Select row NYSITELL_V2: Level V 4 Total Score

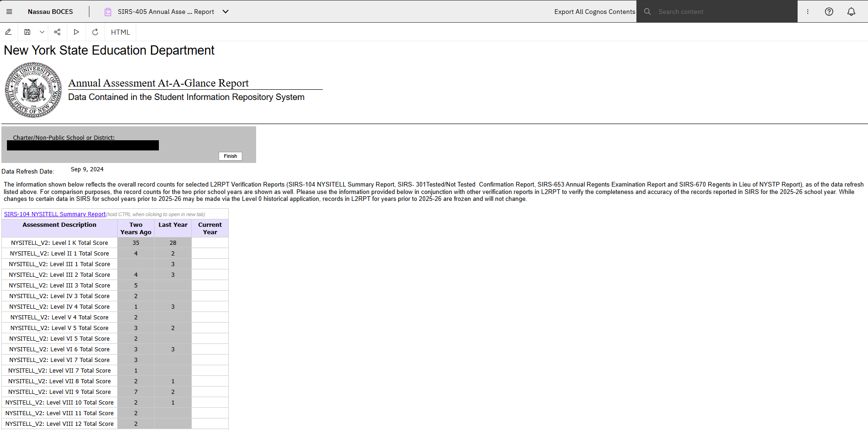(x=115, y=317)
